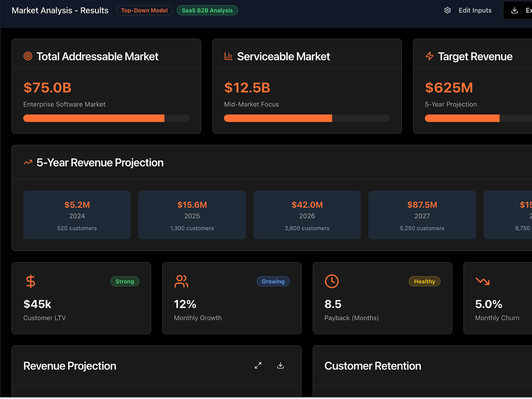
Task: Click the 5,250 customers text
Action: [422, 228]
